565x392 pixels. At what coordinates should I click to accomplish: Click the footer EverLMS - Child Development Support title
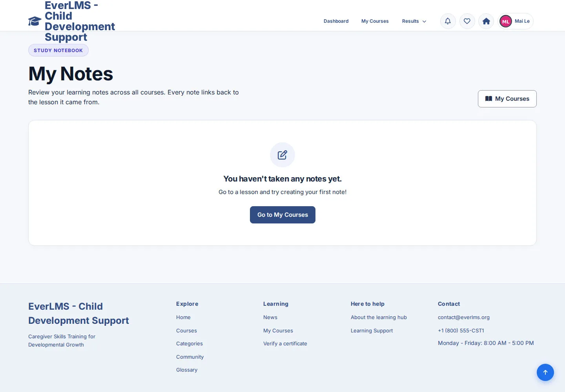78,314
